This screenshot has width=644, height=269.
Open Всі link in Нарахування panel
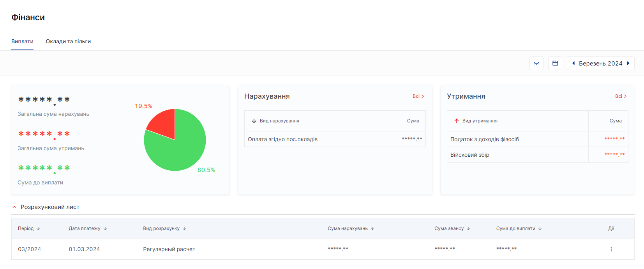click(x=418, y=96)
